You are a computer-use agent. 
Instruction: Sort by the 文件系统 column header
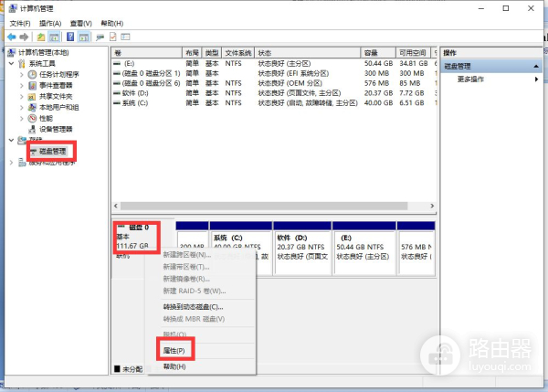click(238, 53)
